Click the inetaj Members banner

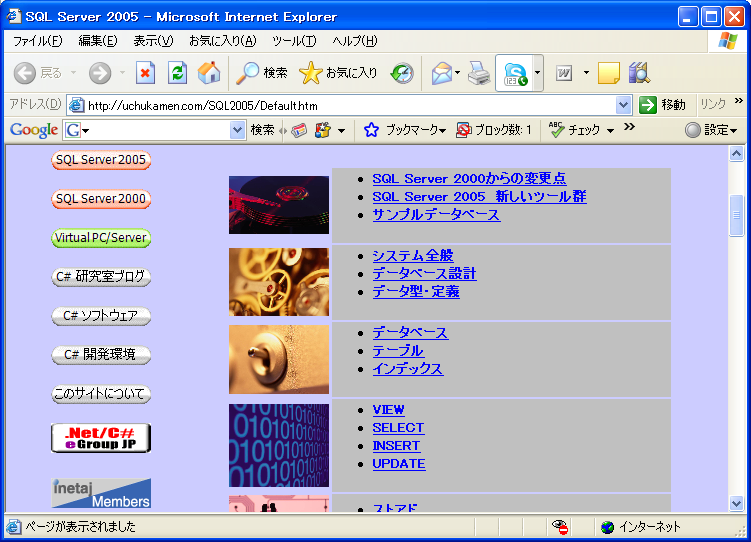click(x=101, y=493)
